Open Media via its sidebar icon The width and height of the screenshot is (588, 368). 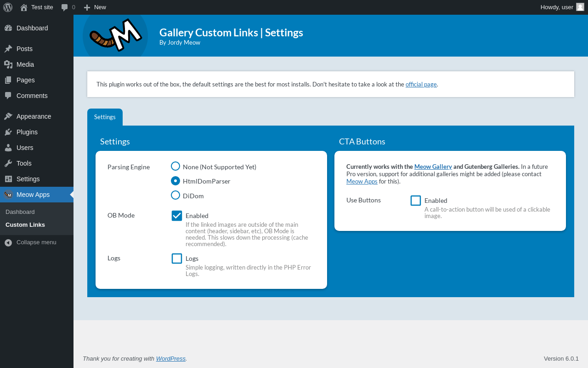tap(8, 64)
